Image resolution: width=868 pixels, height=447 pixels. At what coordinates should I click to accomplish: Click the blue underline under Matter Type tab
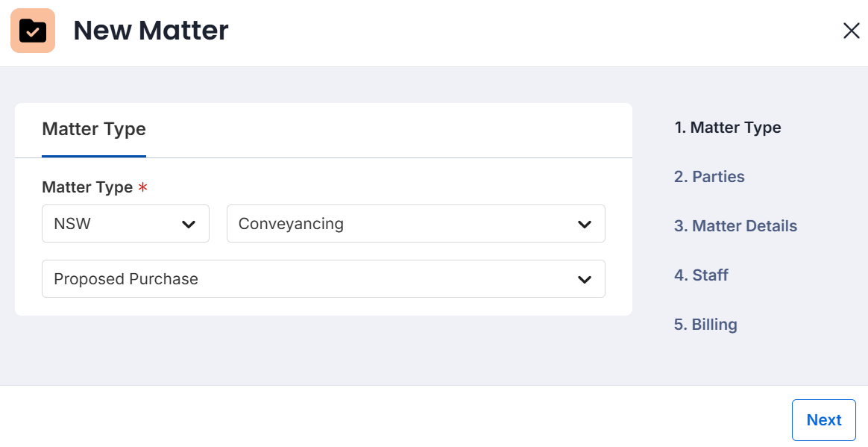[x=94, y=156]
